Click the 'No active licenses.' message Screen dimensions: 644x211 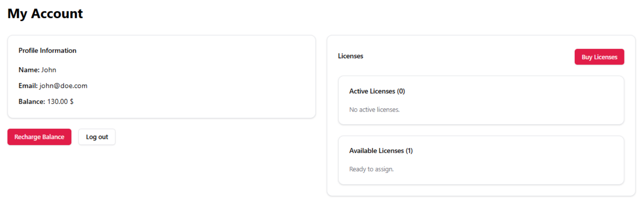click(x=374, y=110)
